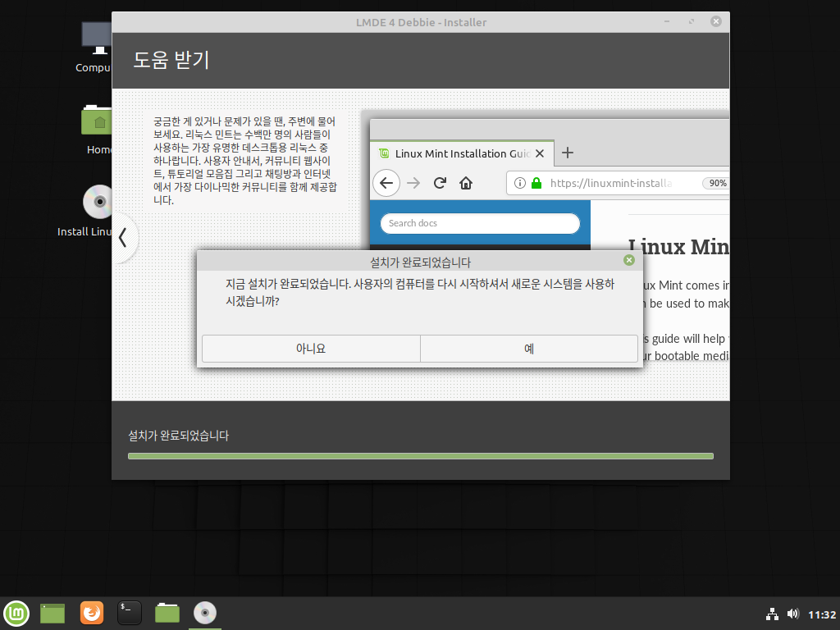This screenshot has height=630, width=840.
Task: Close the 설치가 완료되었습니다 dialog
Action: pos(629,260)
